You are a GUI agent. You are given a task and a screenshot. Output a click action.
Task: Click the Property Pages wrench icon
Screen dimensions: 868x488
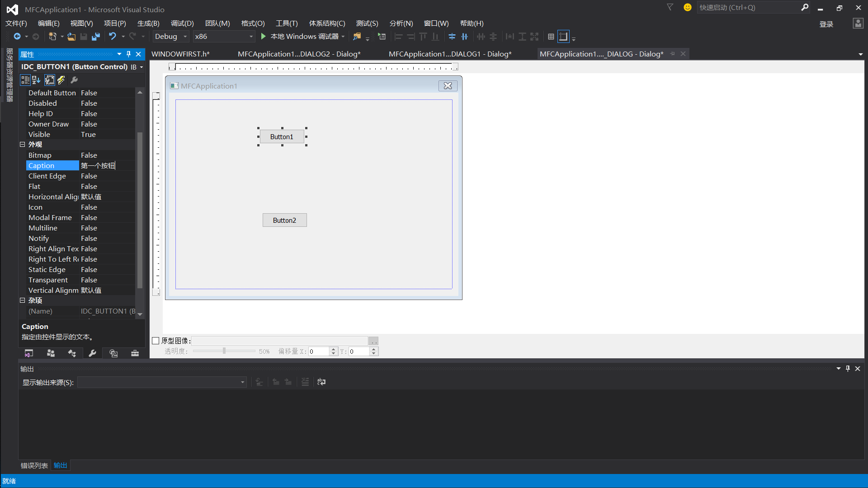75,80
